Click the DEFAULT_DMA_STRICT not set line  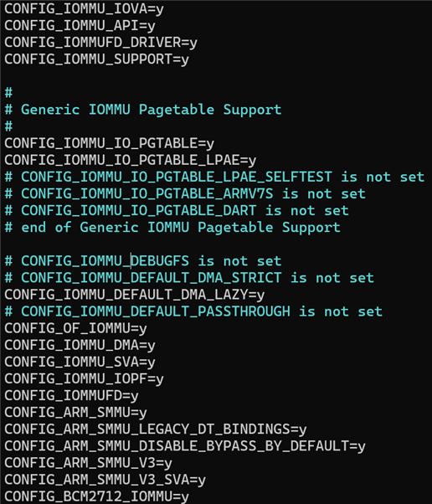tap(189, 278)
